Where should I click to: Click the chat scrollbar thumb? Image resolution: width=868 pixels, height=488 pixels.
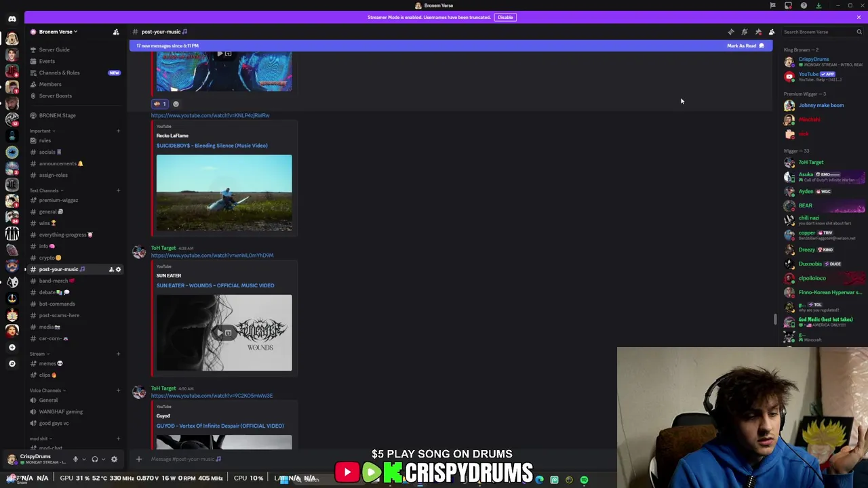tap(774, 319)
